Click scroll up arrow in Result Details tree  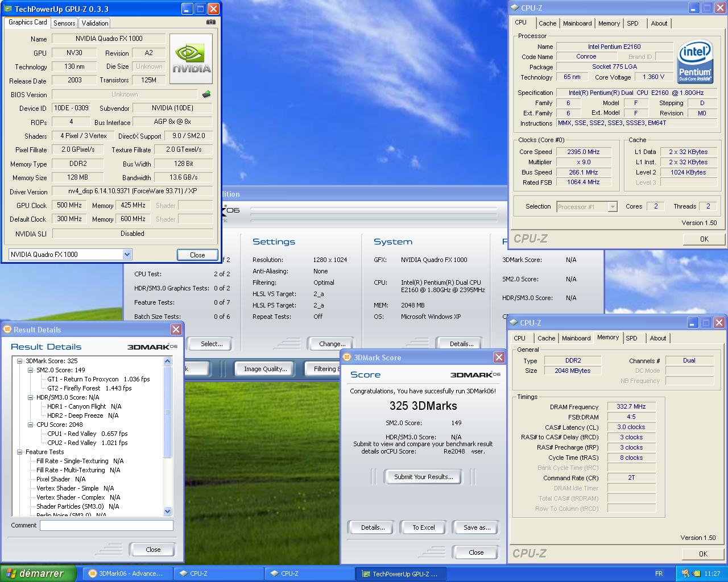coord(167,361)
